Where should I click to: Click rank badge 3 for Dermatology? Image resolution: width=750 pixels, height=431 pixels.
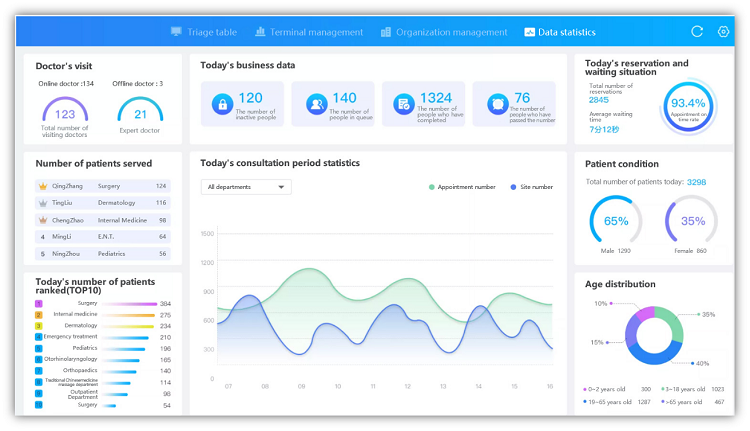tap(39, 326)
